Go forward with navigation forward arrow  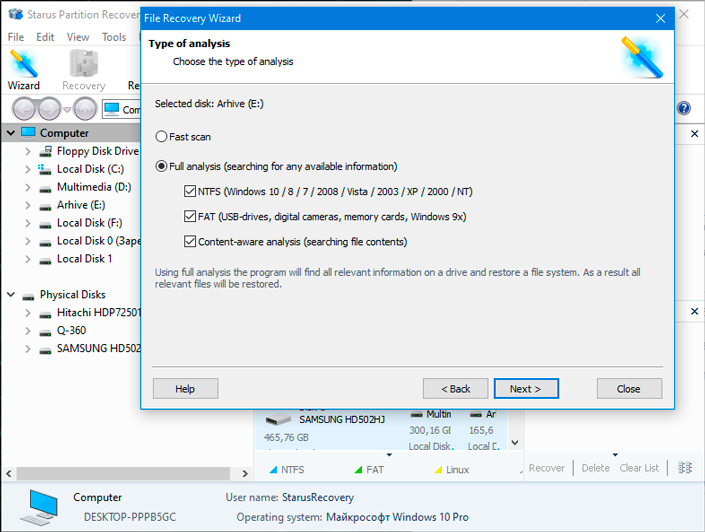point(49,109)
